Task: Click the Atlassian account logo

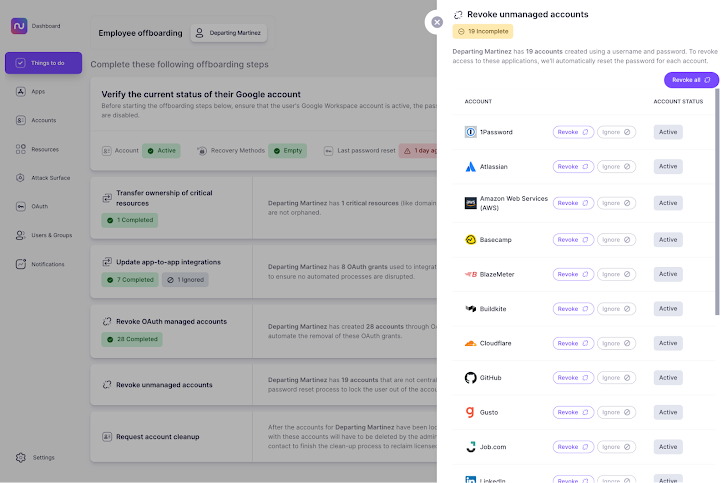Action: [x=470, y=167]
